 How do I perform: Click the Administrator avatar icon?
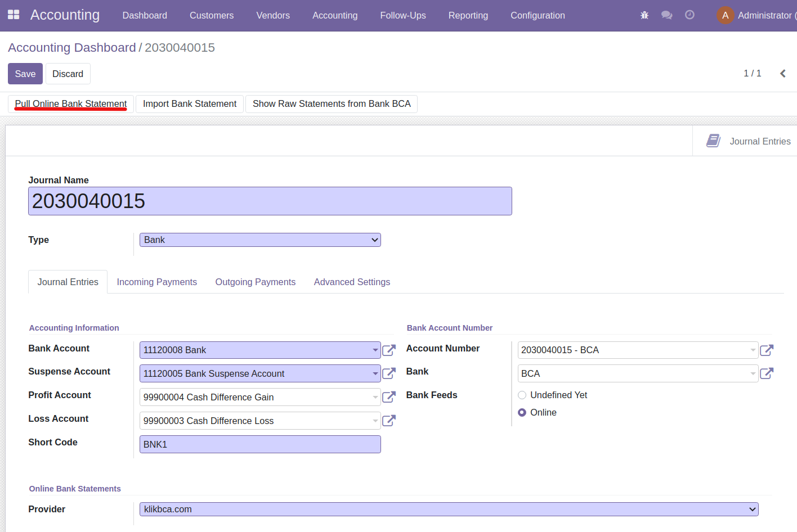tap(725, 15)
